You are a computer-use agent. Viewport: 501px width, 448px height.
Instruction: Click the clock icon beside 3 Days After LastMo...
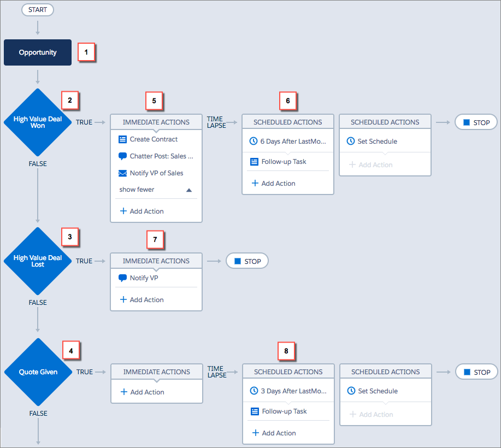click(254, 391)
